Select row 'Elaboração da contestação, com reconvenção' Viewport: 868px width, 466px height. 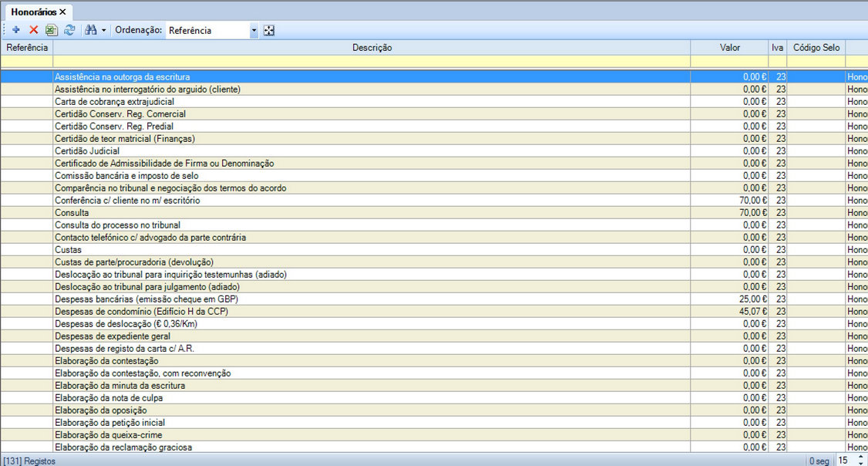(x=434, y=373)
